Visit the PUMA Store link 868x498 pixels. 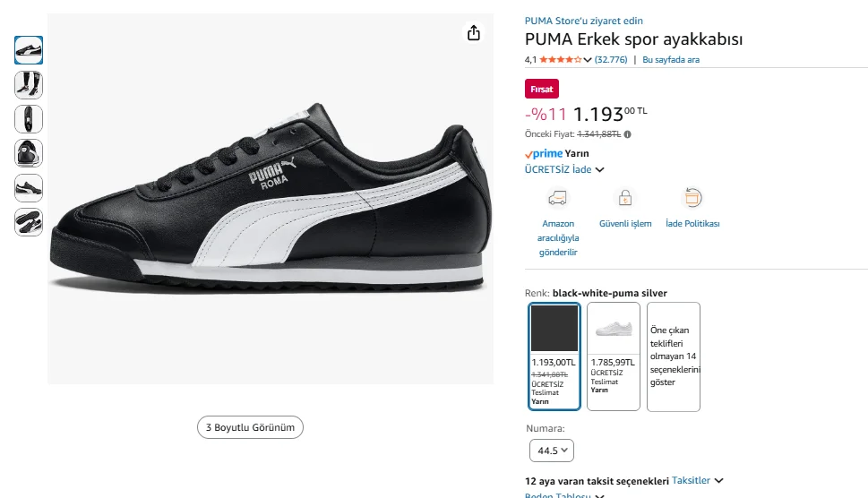pos(583,21)
